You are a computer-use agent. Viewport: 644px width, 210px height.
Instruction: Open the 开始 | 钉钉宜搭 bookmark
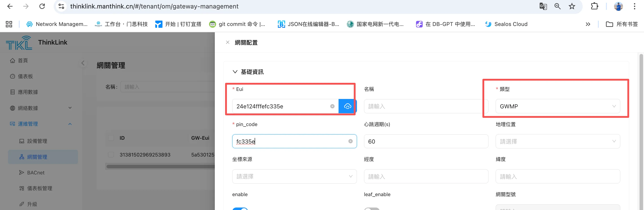pyautogui.click(x=178, y=24)
